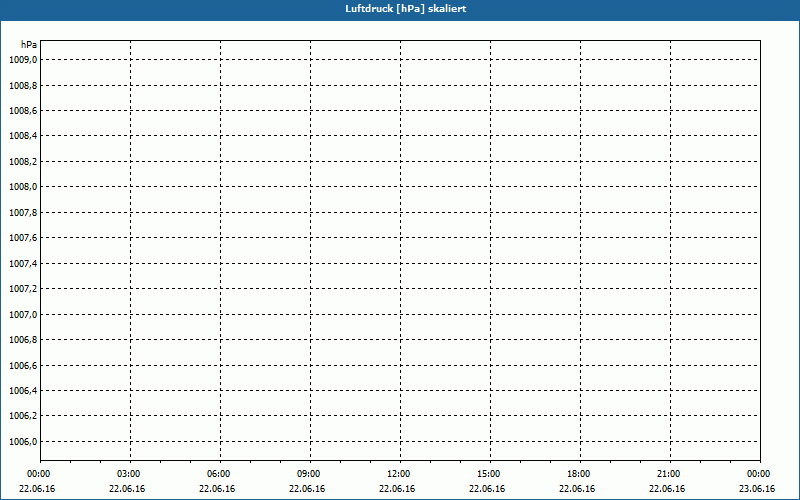Select the 1007,0 y-axis label

[x=23, y=314]
